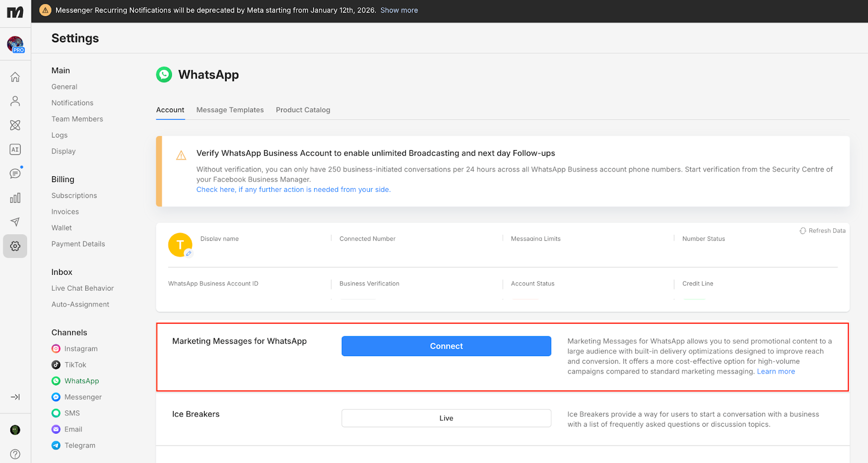
Task: Open the Automation flows icon
Action: click(15, 125)
